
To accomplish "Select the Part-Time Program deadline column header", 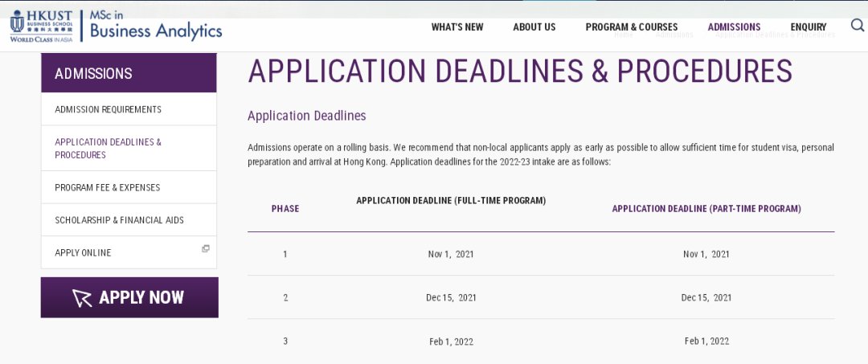I will click(x=706, y=209).
